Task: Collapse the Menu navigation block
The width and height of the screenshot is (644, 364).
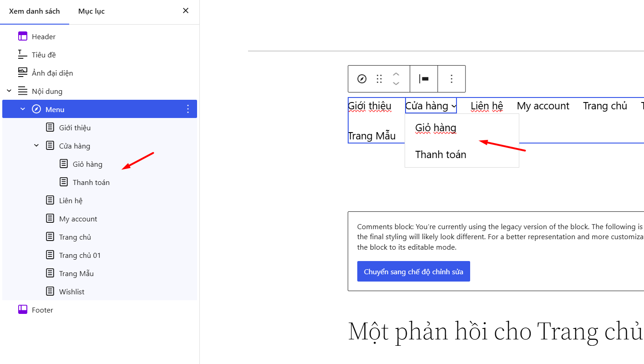Action: (23, 109)
